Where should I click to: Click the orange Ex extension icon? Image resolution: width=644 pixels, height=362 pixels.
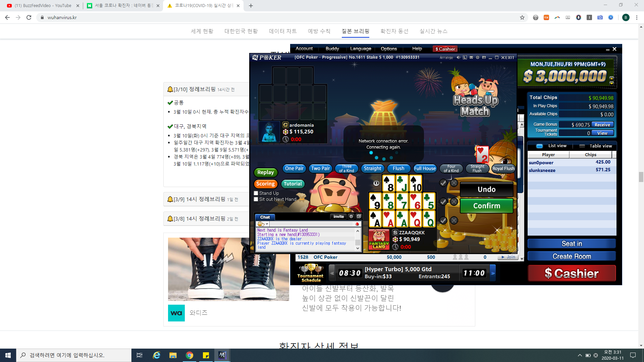click(546, 17)
